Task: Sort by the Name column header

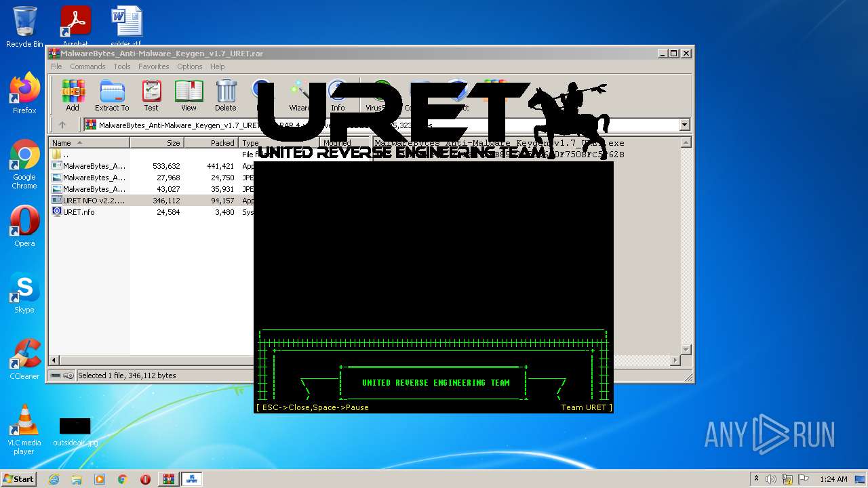Action: (89, 143)
